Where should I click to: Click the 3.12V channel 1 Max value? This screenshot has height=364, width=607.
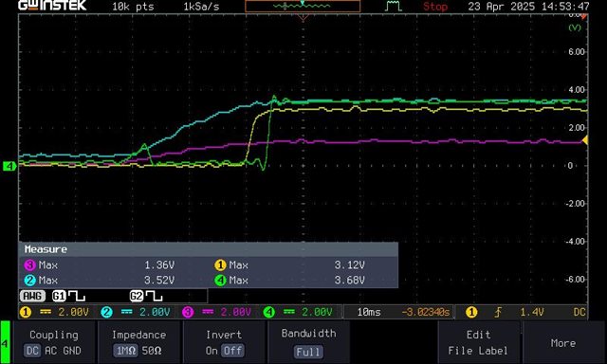point(349,265)
